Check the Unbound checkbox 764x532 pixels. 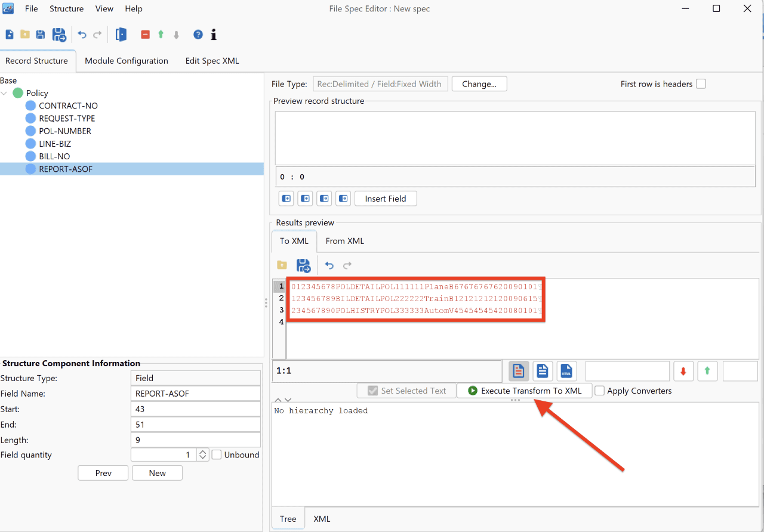217,454
